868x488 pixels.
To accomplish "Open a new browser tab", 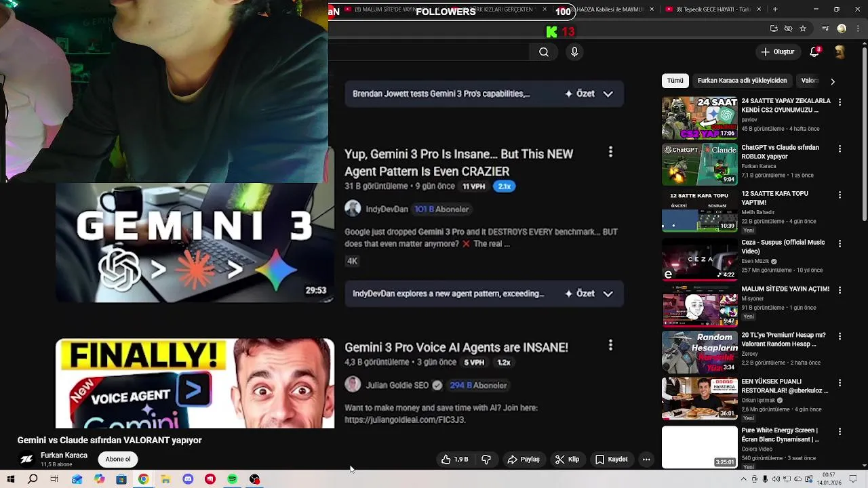I will 775,9.
